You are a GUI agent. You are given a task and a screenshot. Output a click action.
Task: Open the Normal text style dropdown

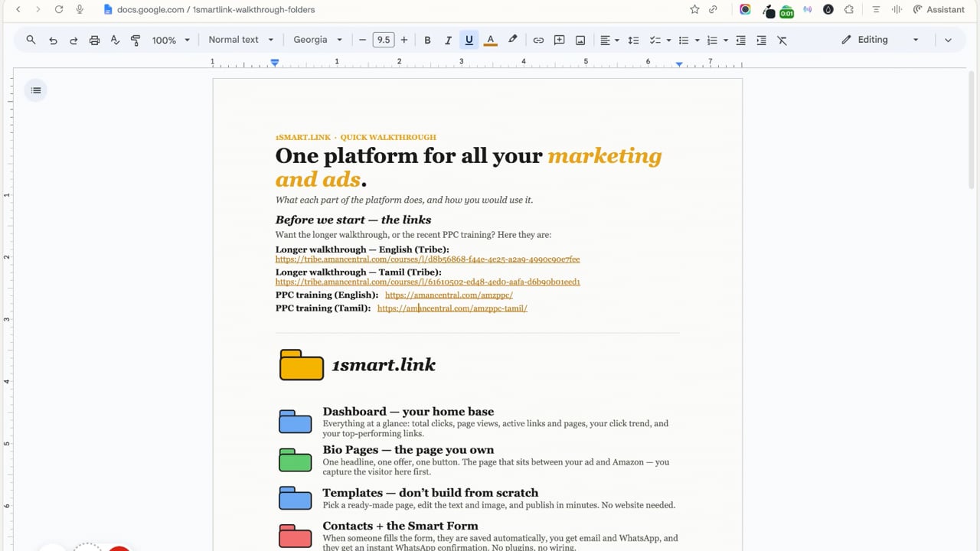click(241, 40)
